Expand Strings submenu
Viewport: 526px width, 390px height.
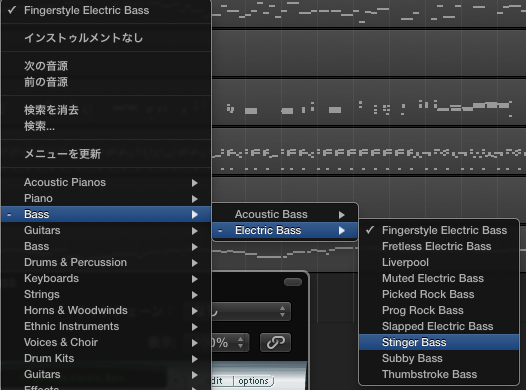click(x=106, y=294)
